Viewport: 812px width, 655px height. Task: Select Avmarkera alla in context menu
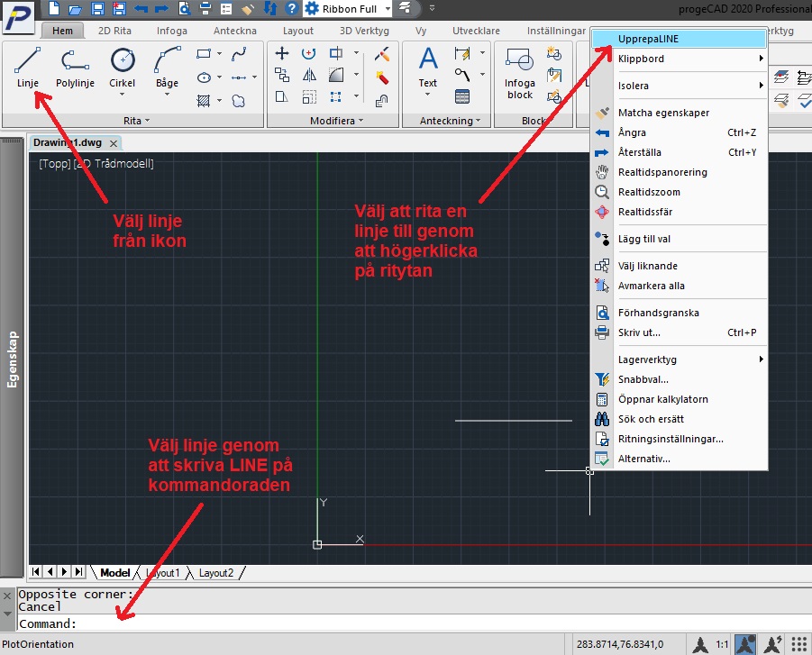pyautogui.click(x=679, y=286)
